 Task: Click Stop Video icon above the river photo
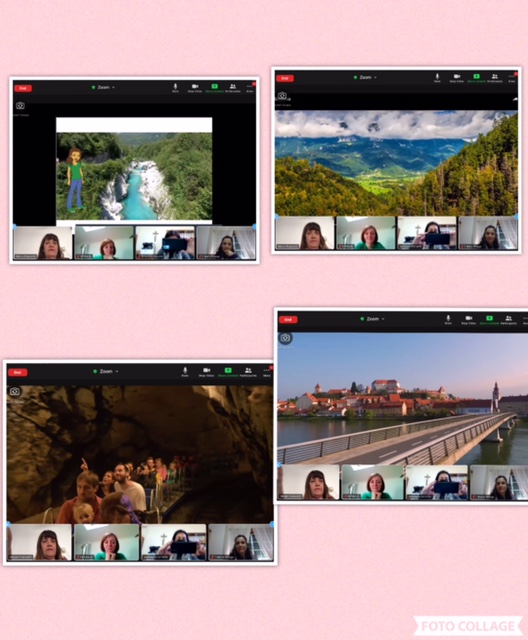(x=195, y=88)
